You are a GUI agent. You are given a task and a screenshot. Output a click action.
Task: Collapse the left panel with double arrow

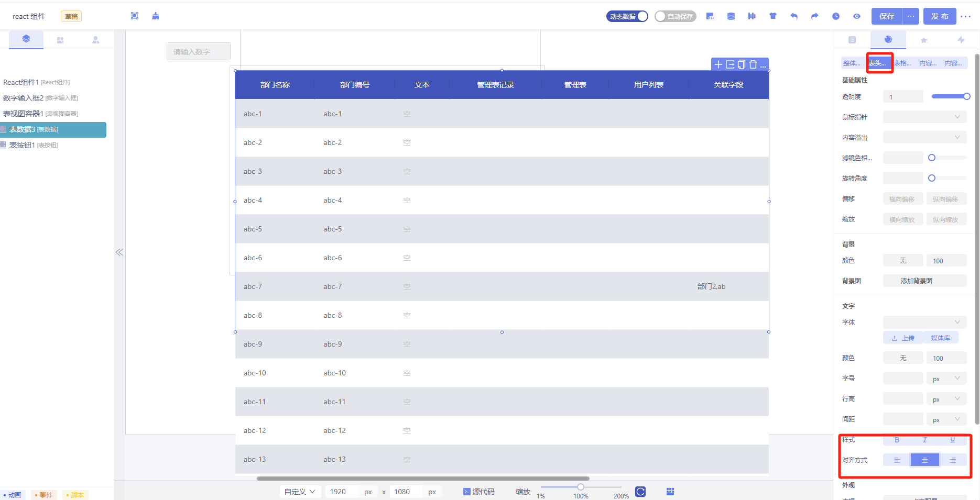119,252
